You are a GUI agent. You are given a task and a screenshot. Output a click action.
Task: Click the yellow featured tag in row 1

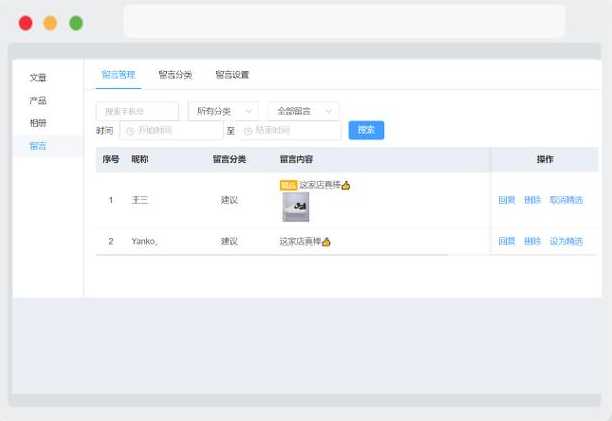click(288, 185)
